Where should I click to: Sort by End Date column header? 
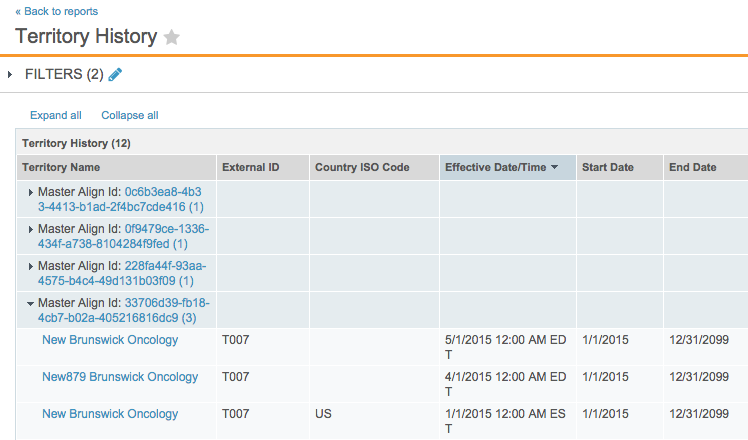pyautogui.click(x=692, y=167)
